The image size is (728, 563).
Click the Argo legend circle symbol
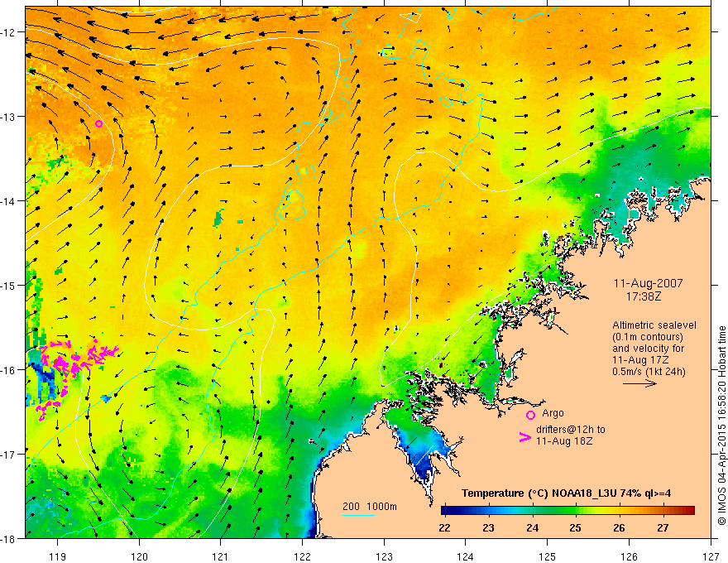pyautogui.click(x=530, y=415)
